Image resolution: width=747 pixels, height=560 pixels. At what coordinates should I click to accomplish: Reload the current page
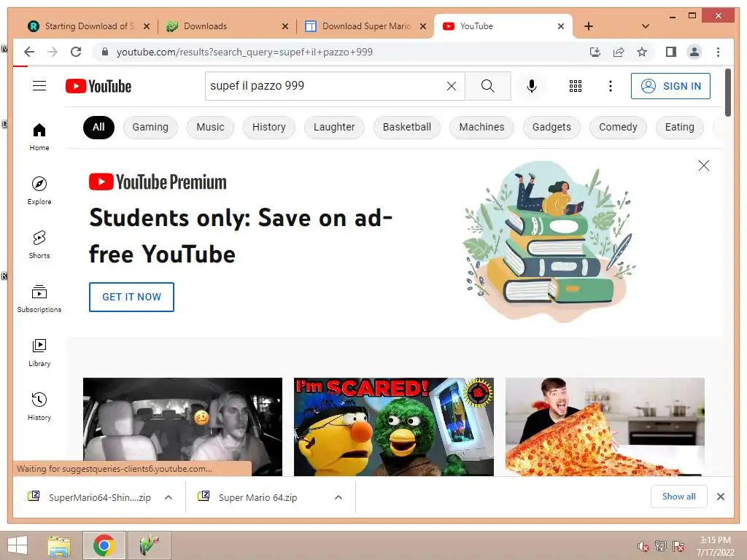pos(76,52)
